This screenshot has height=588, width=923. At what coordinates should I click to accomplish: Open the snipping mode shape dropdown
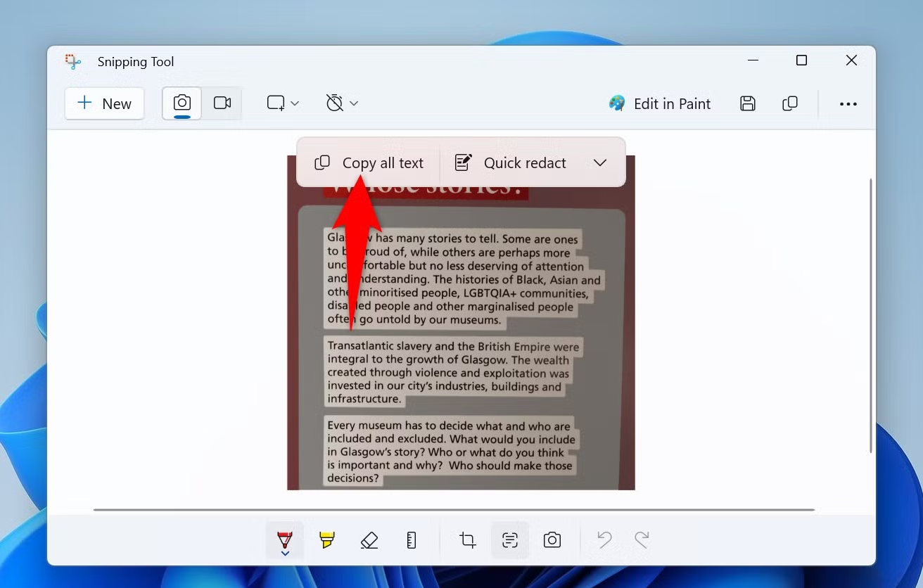pyautogui.click(x=283, y=103)
